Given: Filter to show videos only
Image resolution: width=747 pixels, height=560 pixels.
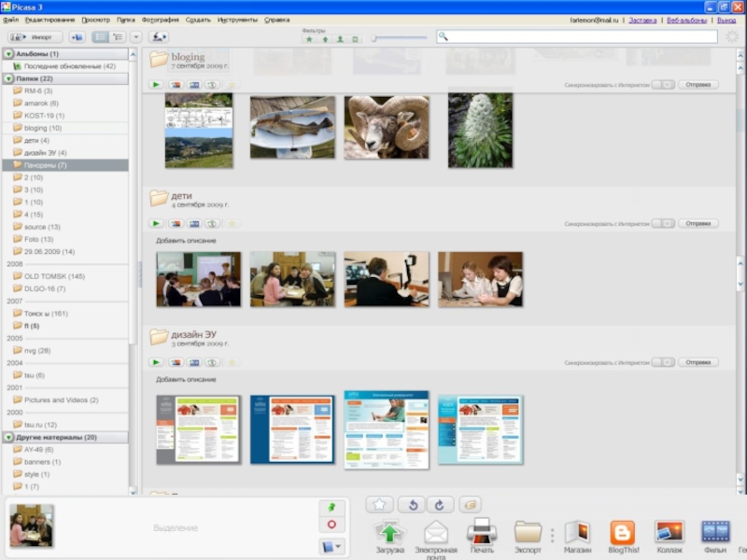Looking at the screenshot, I should point(356,39).
